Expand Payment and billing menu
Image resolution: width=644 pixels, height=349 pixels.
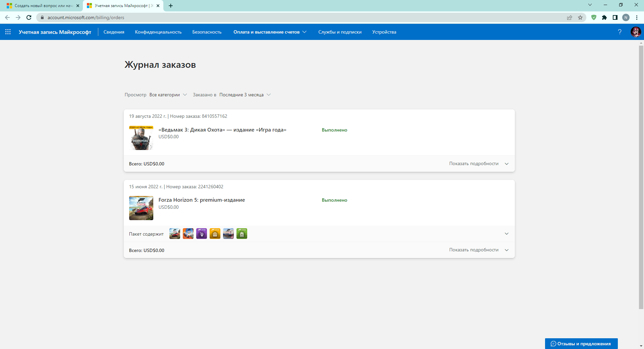pyautogui.click(x=270, y=32)
